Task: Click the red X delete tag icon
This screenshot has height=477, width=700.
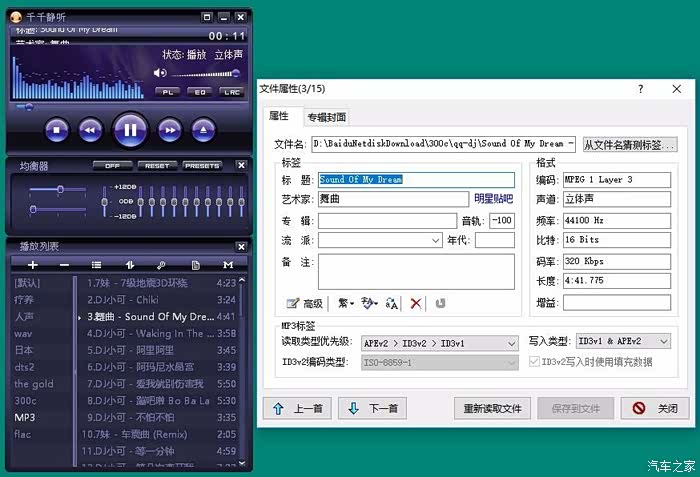Action: [x=416, y=303]
